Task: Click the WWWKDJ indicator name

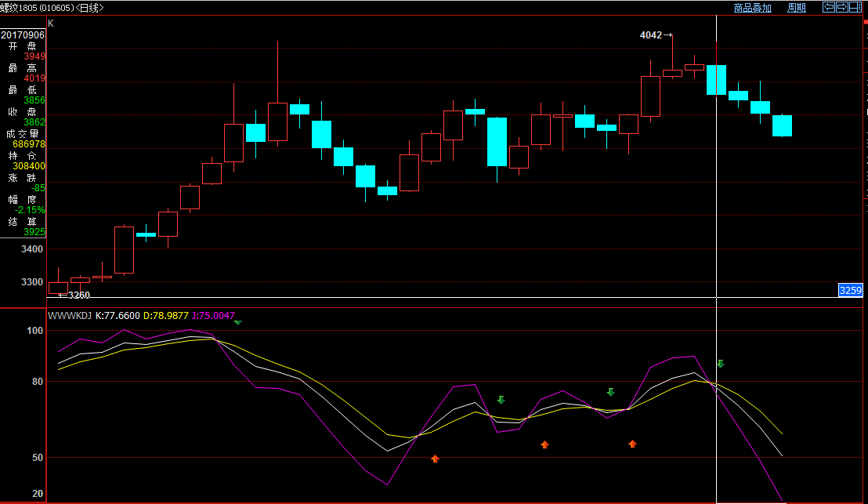Action: (x=70, y=316)
